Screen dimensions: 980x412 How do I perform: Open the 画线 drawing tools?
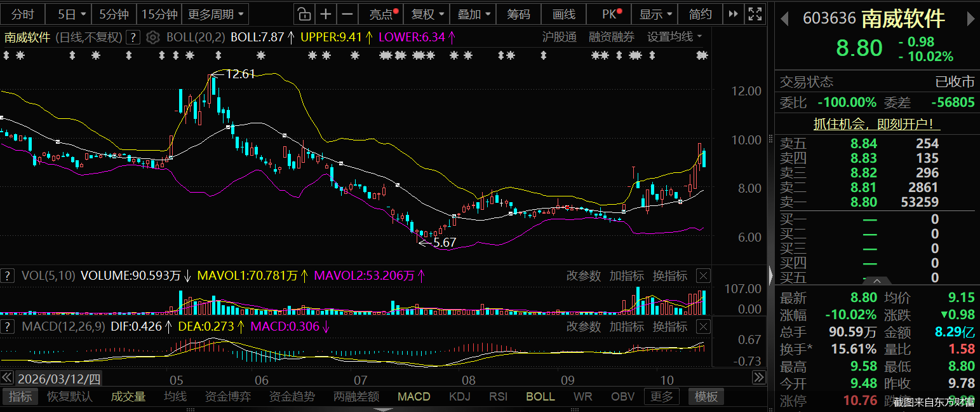[x=564, y=14]
